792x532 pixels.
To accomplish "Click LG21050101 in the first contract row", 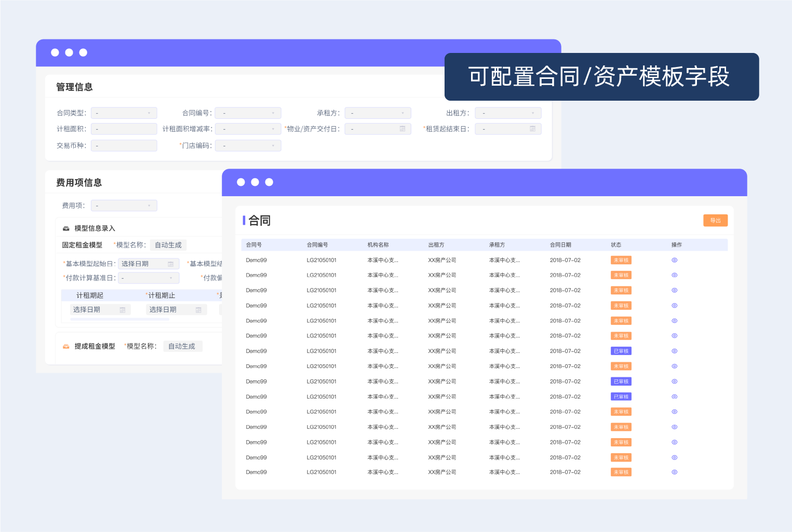I will coord(321,260).
